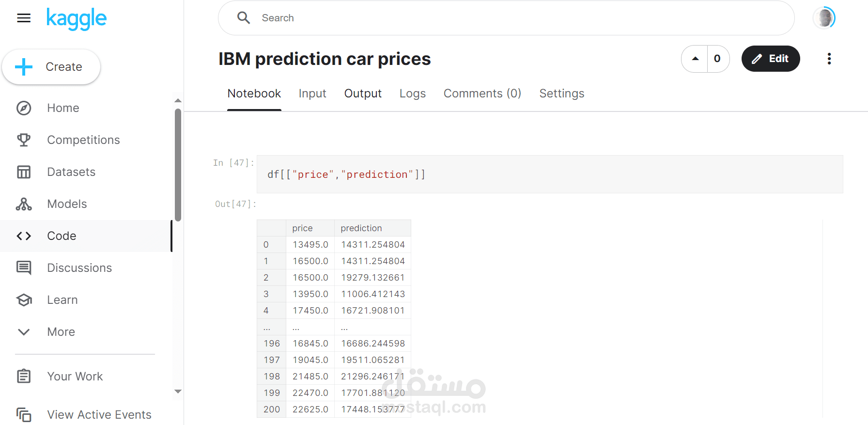The width and height of the screenshot is (868, 425).
Task: Open the three-dot options menu
Action: (829, 59)
